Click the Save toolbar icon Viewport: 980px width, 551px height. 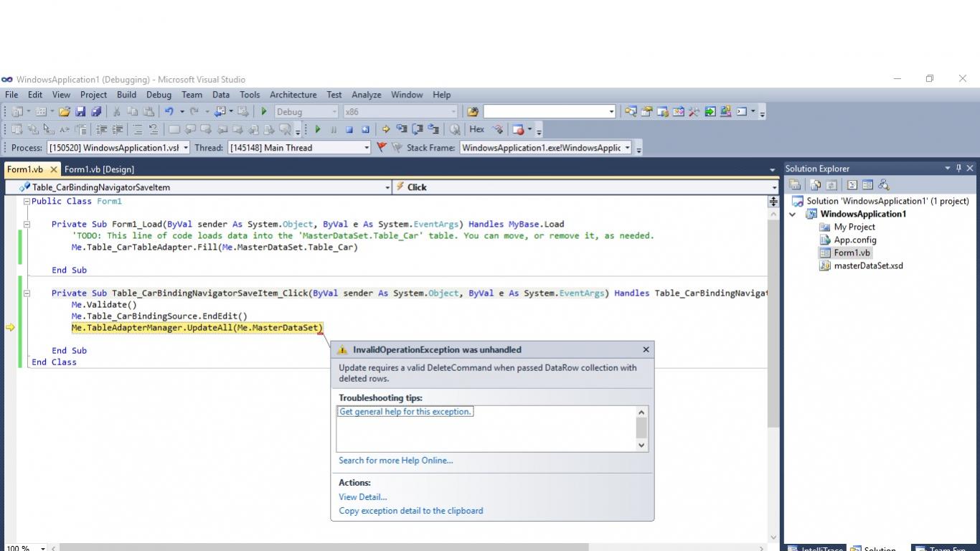coord(80,111)
